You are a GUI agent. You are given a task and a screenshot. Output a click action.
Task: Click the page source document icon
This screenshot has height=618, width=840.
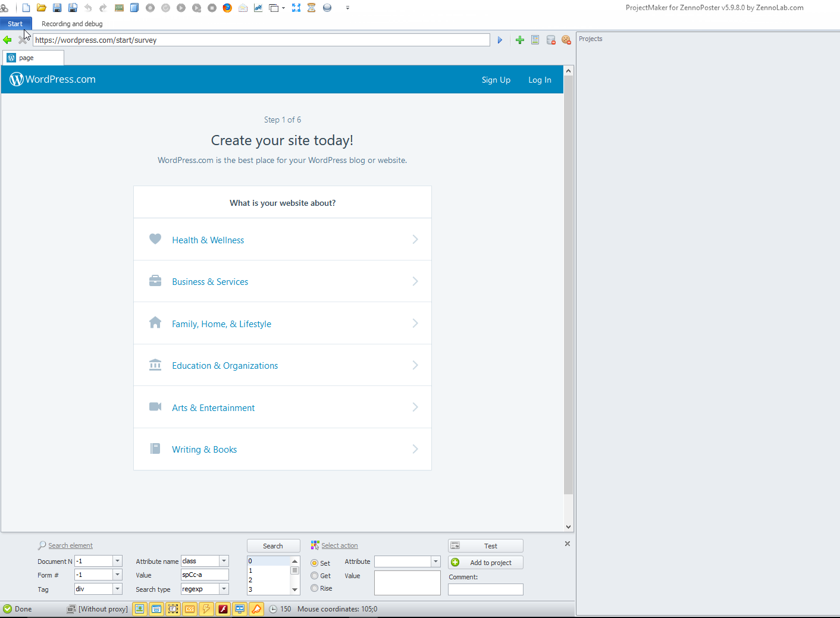point(535,40)
